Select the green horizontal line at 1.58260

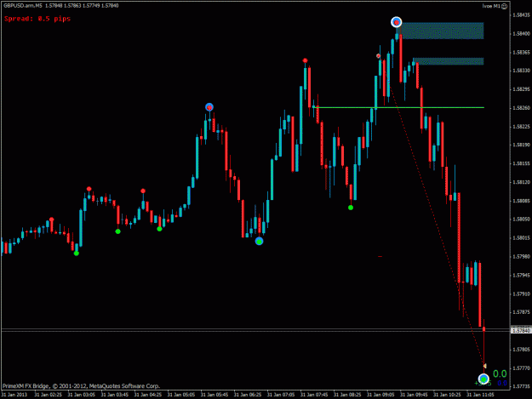coord(399,107)
